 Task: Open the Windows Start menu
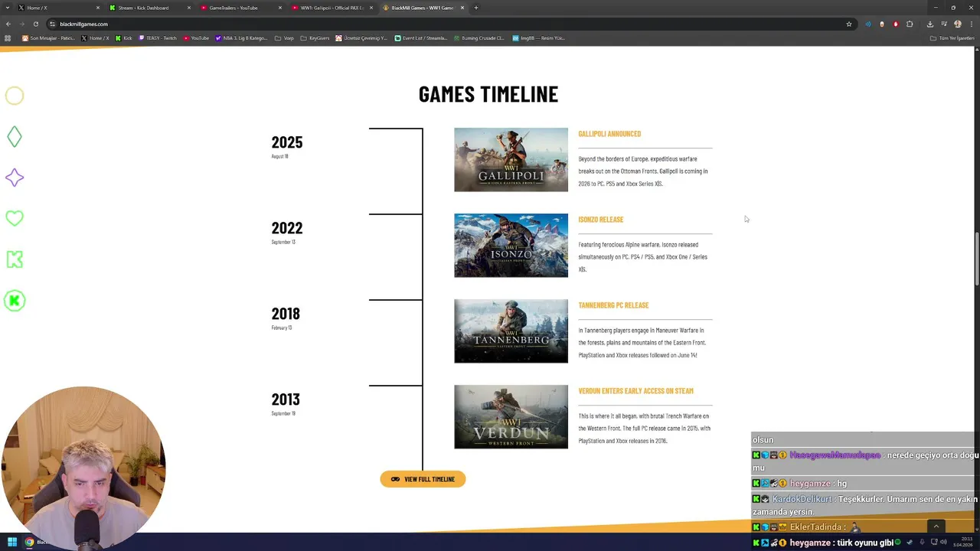(x=12, y=542)
